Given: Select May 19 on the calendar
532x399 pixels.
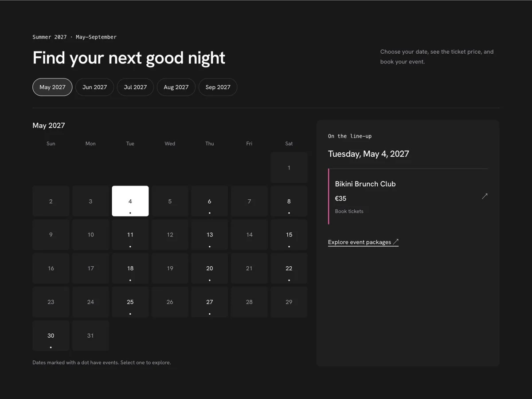Looking at the screenshot, I should click(x=170, y=269).
